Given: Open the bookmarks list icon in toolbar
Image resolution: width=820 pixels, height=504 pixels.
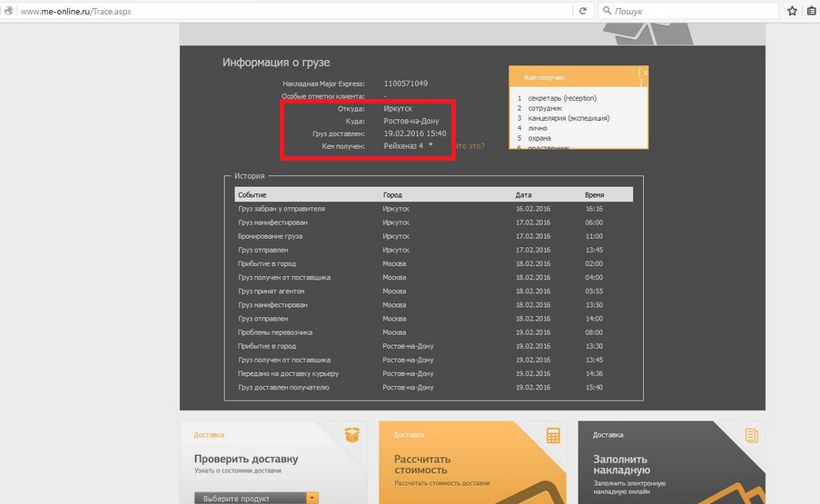Looking at the screenshot, I should [x=811, y=11].
